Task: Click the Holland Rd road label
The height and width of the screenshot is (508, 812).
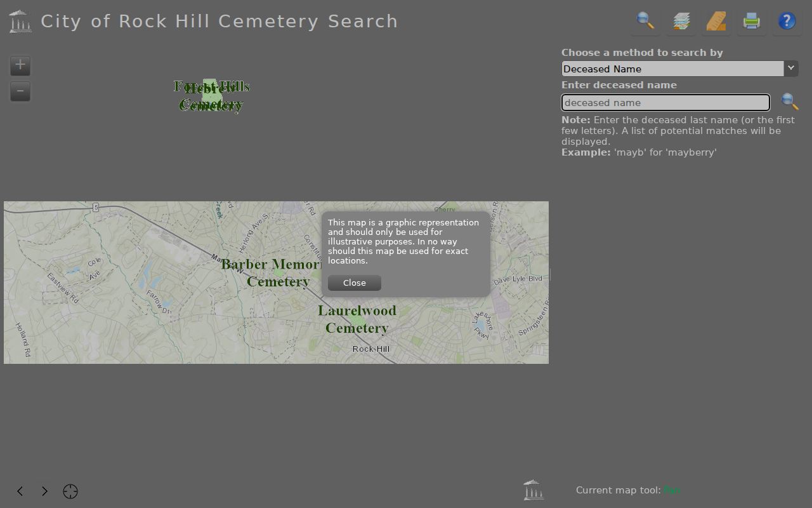Action: pyautogui.click(x=23, y=340)
